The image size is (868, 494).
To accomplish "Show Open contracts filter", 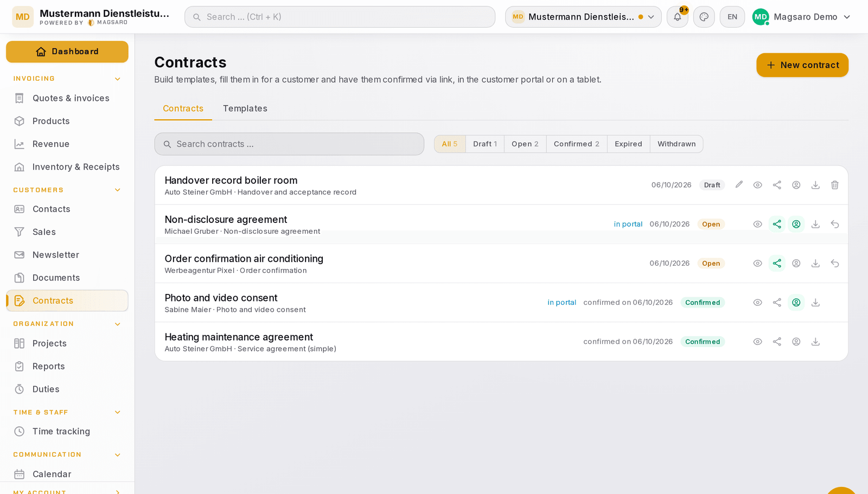I will click(525, 144).
